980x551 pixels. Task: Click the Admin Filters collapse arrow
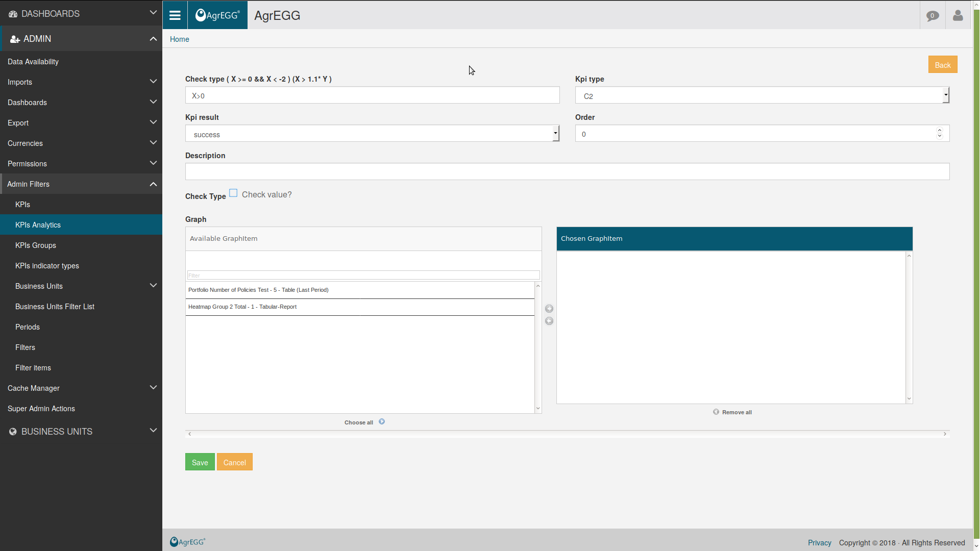coord(154,184)
